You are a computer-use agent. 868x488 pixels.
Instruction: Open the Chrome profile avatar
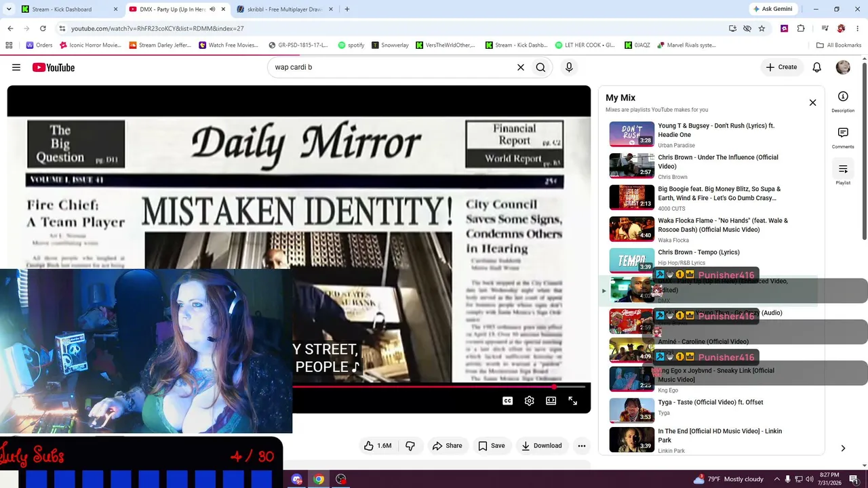click(x=842, y=28)
